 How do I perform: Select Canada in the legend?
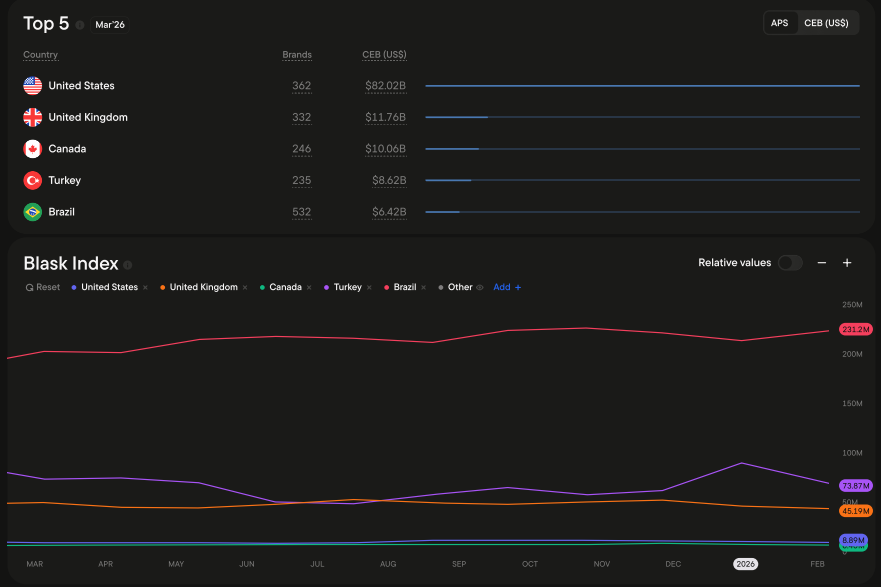(285, 287)
